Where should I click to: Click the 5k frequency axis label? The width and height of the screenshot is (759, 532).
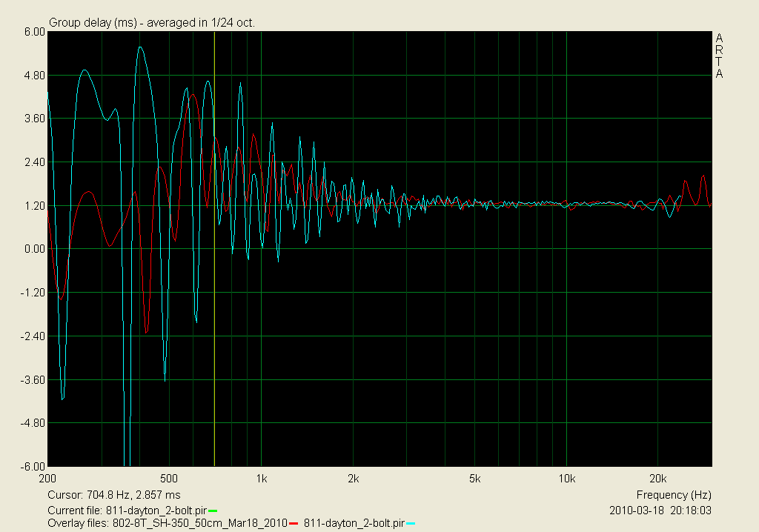475,479
